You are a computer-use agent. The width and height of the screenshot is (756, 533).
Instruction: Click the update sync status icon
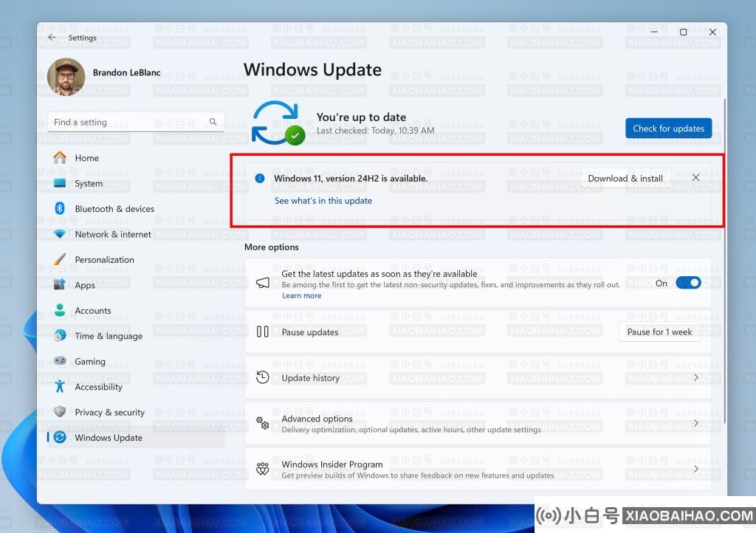pos(278,123)
